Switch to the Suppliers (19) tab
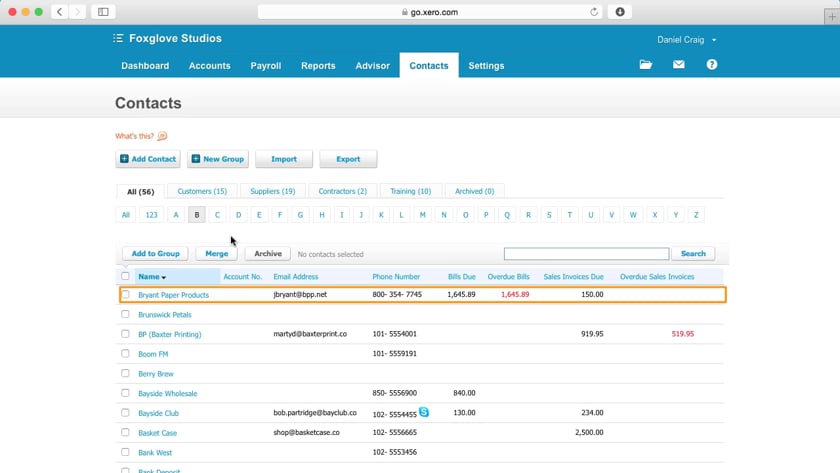The width and height of the screenshot is (840, 473). (x=273, y=191)
